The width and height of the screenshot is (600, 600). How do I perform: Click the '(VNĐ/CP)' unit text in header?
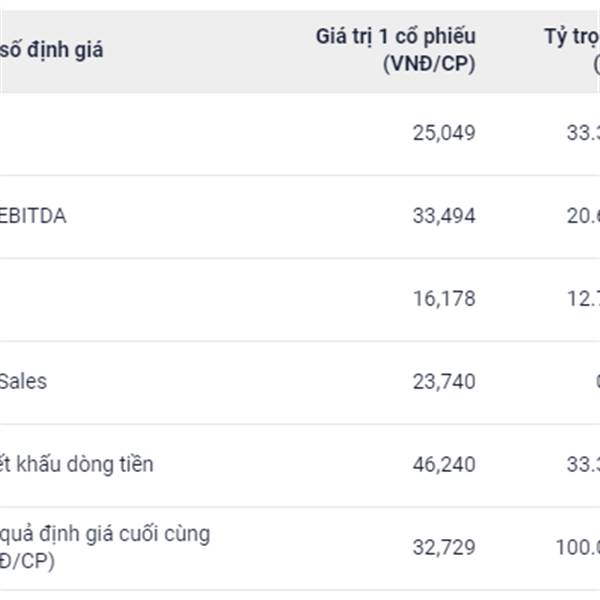[429, 64]
